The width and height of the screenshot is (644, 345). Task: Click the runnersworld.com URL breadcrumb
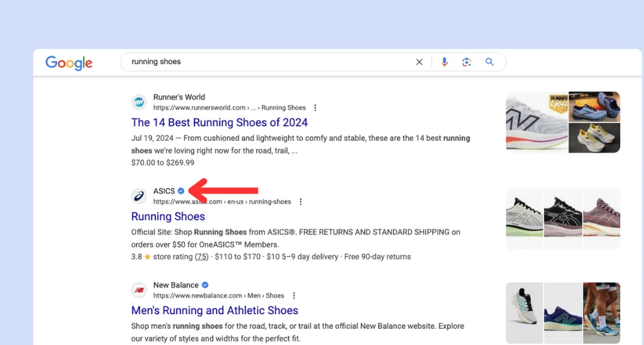pyautogui.click(x=230, y=107)
